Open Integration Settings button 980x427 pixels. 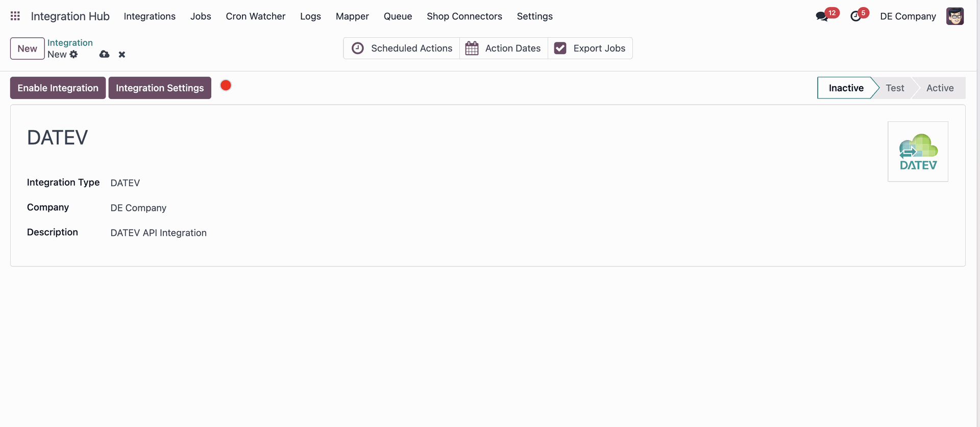tap(160, 88)
